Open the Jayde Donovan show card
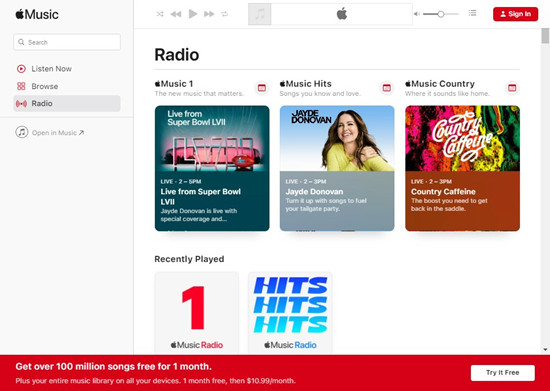This screenshot has height=391, width=550. click(x=337, y=168)
